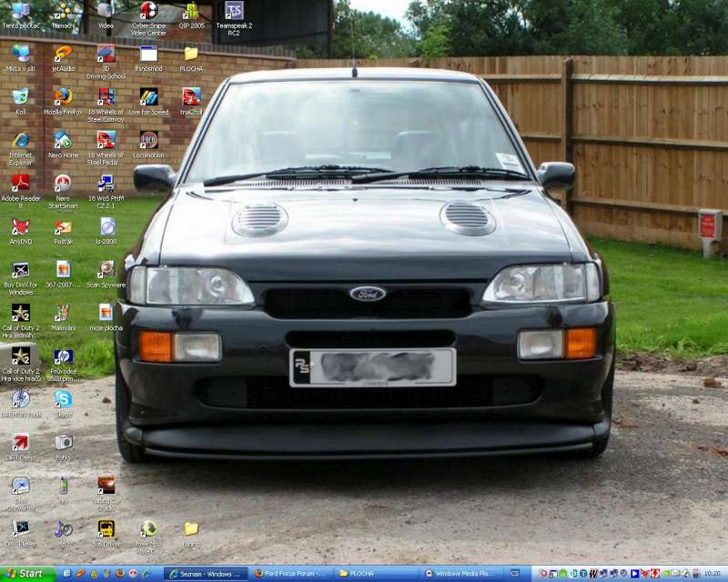Open the AnyDVD desktop icon

click(20, 226)
